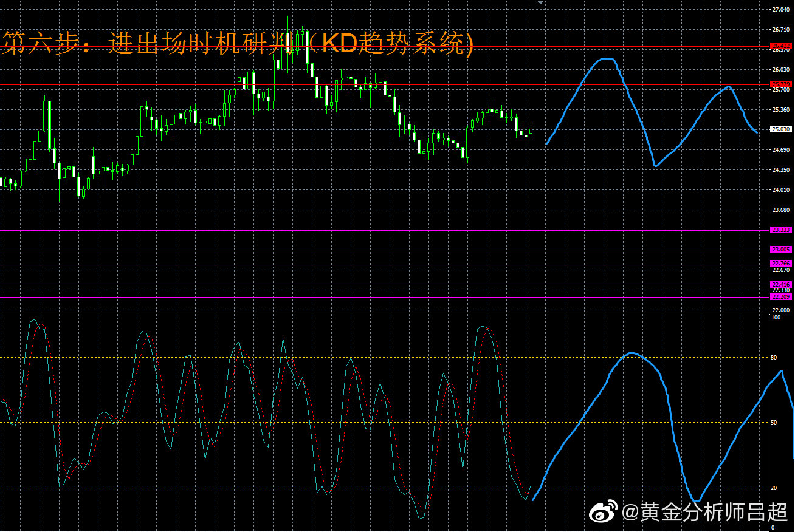Click the magenta 22.416 level label
Screen dimensions: 795x532
tap(780, 284)
